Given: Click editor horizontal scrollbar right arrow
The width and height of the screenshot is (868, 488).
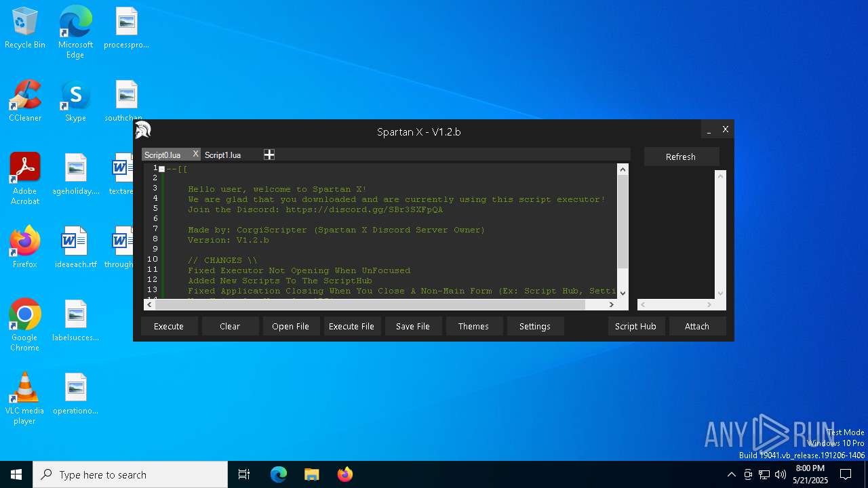Looking at the screenshot, I should coord(611,305).
